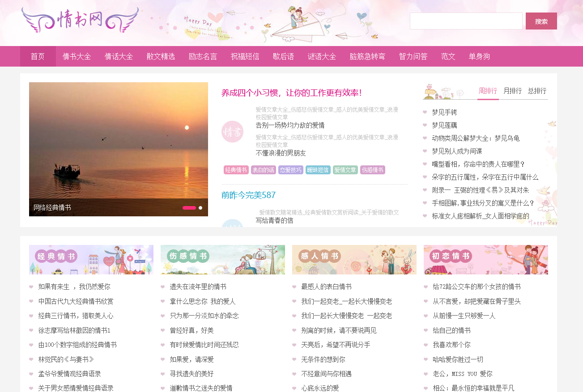The image size is (583, 392).
Task: Switch to 周排行 tab
Action: click(x=488, y=91)
